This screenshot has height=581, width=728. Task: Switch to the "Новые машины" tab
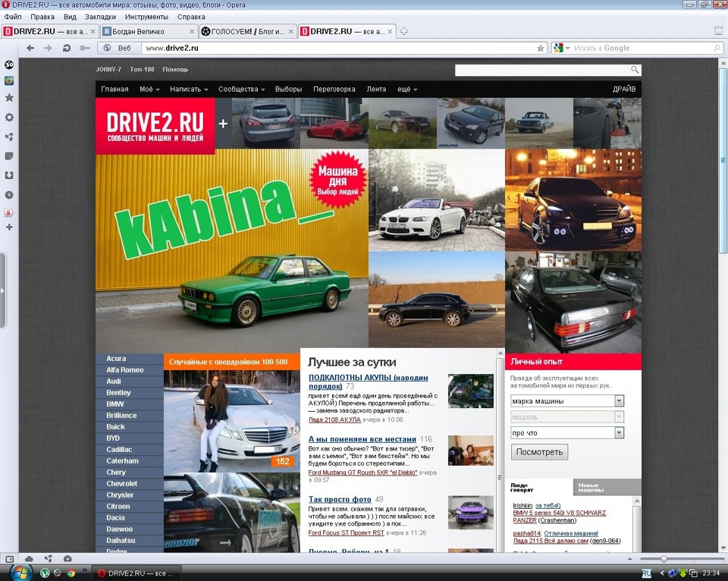607,487
